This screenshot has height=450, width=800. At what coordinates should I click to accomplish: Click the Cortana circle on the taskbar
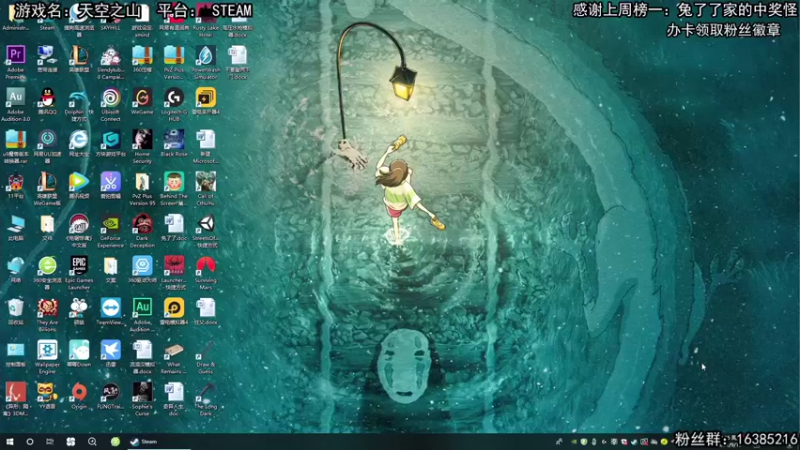coord(30,441)
